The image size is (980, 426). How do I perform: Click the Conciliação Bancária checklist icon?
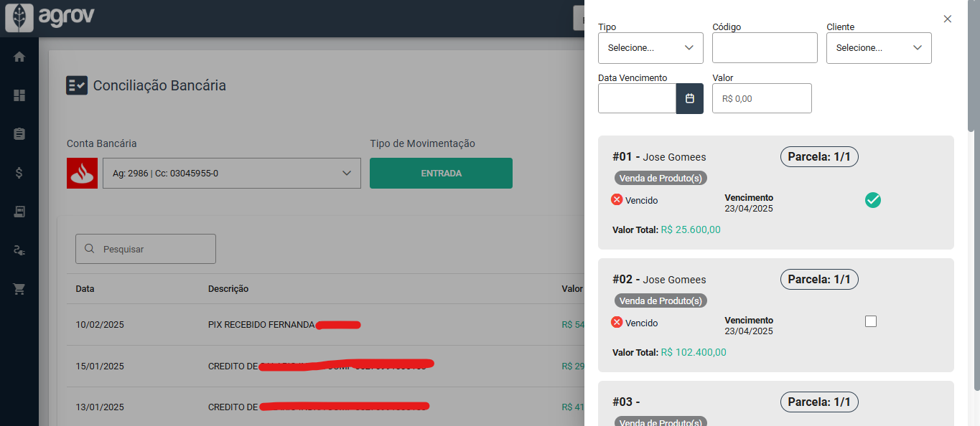(77, 85)
